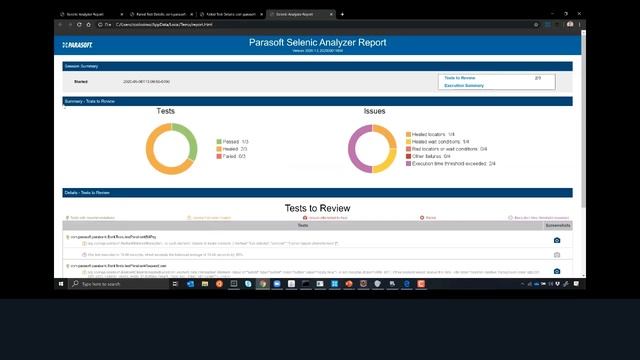Open the Tests to Review link
Viewport: 640px width, 360px height.
(460, 78)
